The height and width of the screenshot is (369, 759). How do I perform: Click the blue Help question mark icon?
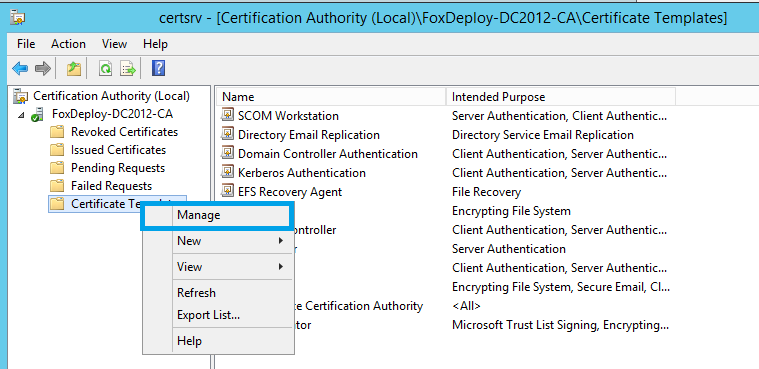click(x=158, y=68)
